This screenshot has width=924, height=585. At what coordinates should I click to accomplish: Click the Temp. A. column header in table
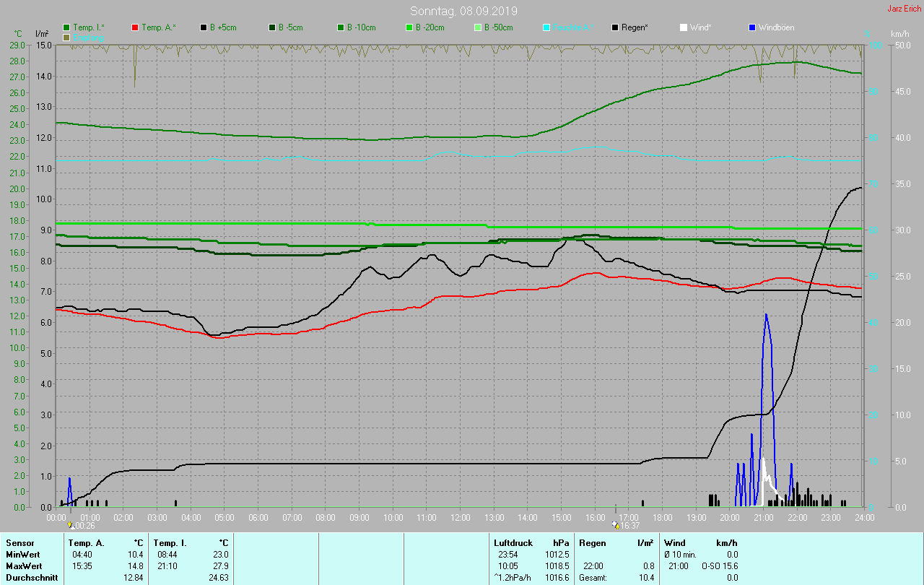[x=87, y=542]
